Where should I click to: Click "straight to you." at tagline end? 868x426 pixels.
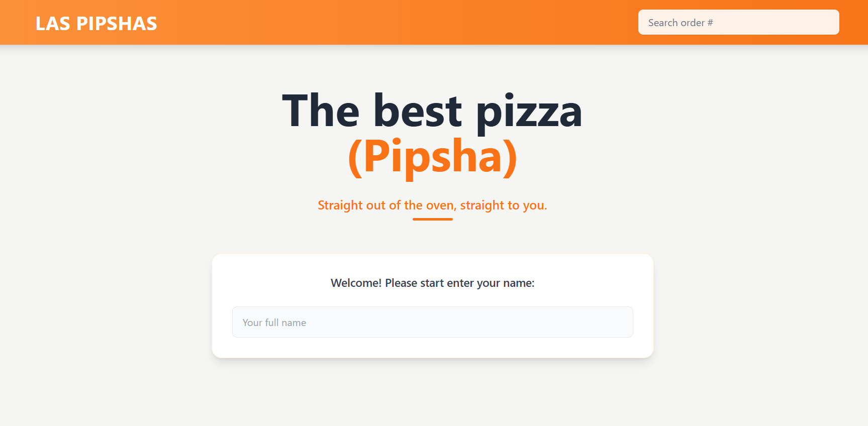pos(503,205)
